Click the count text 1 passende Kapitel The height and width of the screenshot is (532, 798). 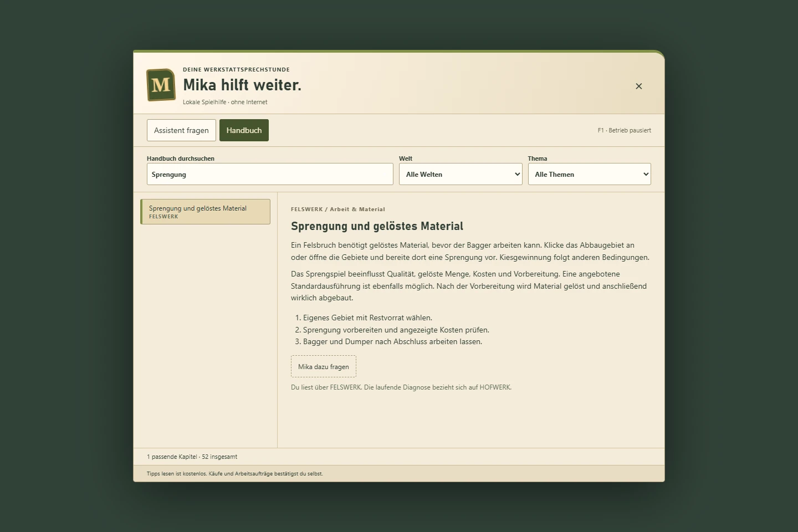coord(172,457)
